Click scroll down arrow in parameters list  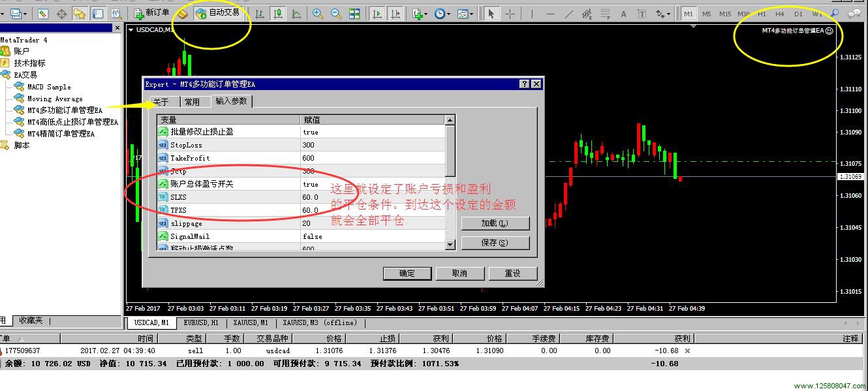[450, 245]
